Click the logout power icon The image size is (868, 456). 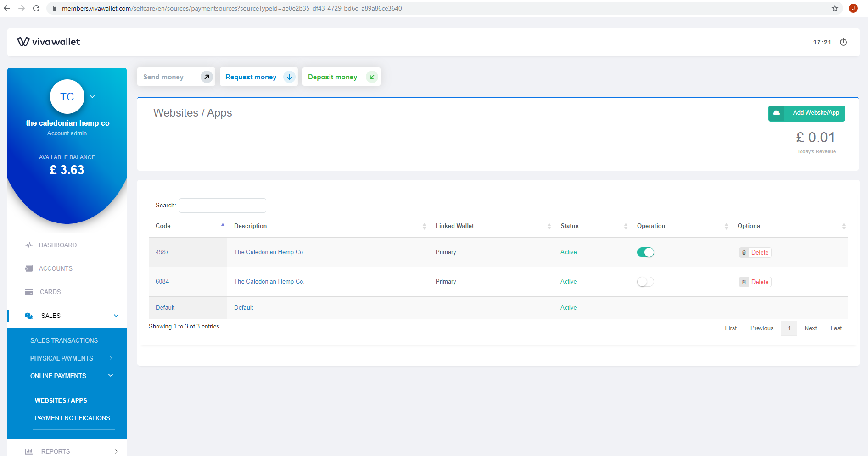click(843, 42)
